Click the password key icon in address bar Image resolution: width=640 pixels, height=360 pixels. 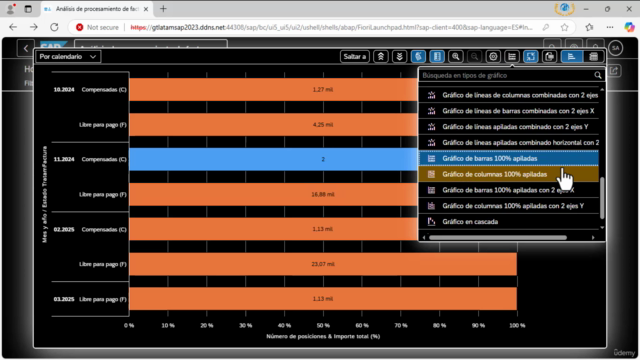tap(545, 27)
